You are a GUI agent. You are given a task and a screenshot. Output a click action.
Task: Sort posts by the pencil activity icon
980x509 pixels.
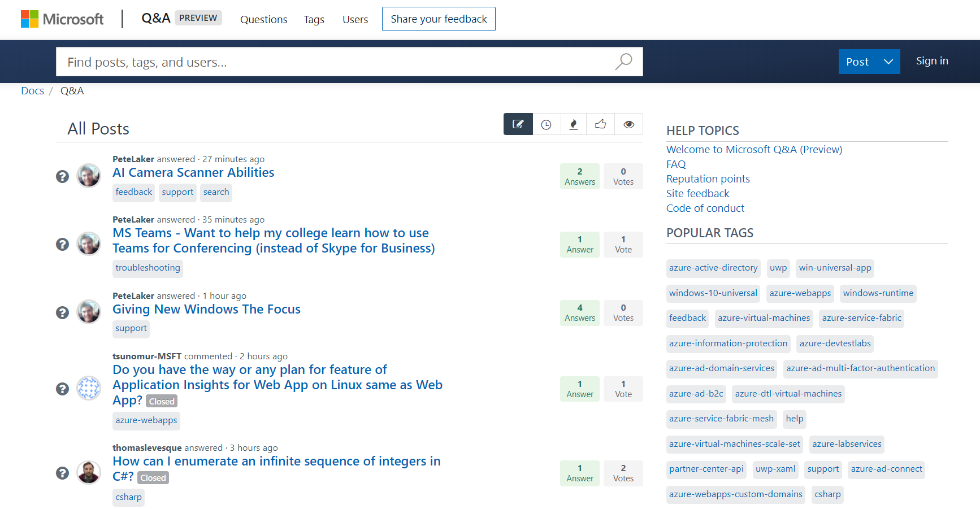(x=518, y=124)
